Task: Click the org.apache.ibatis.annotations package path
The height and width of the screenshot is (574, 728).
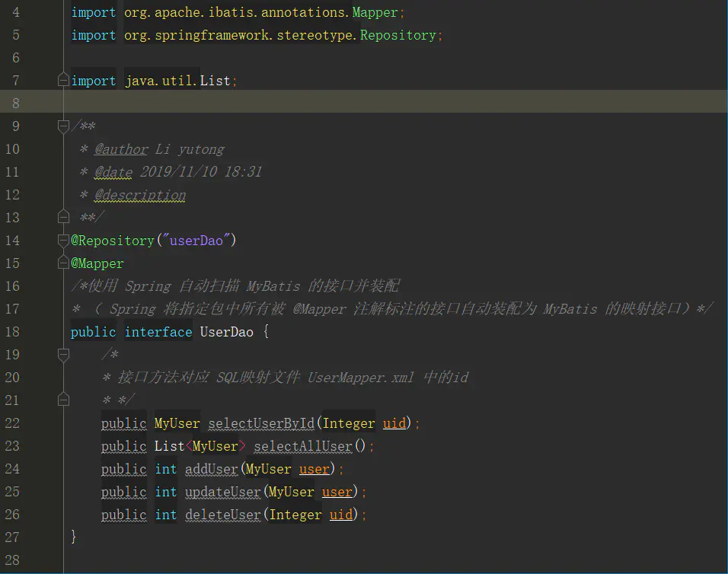Action: [238, 12]
